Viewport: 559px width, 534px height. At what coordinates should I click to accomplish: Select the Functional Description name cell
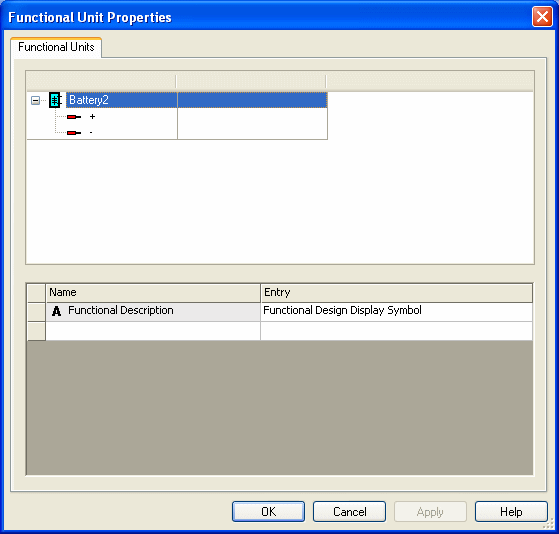[153, 312]
